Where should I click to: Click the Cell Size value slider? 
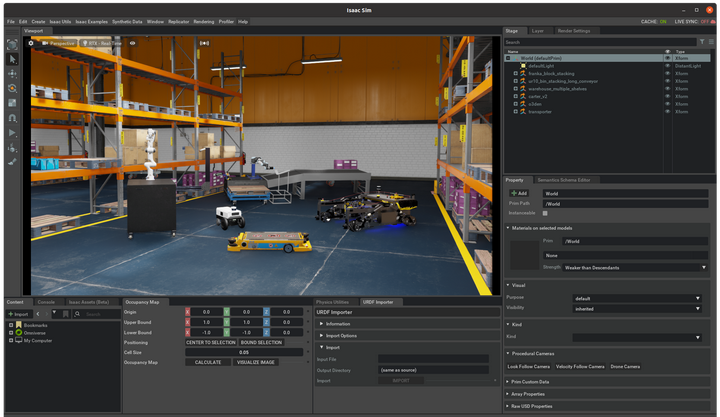click(x=245, y=352)
